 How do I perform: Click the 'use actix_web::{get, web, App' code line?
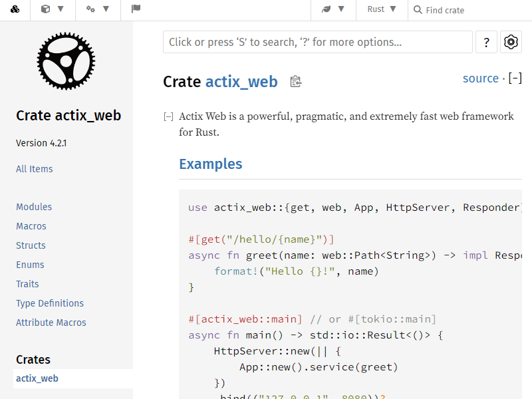(355, 207)
